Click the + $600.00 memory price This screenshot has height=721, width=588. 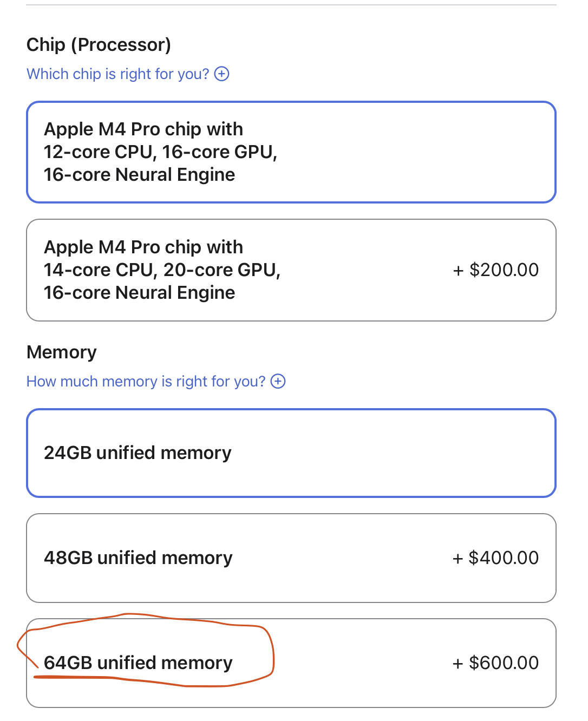pyautogui.click(x=495, y=663)
